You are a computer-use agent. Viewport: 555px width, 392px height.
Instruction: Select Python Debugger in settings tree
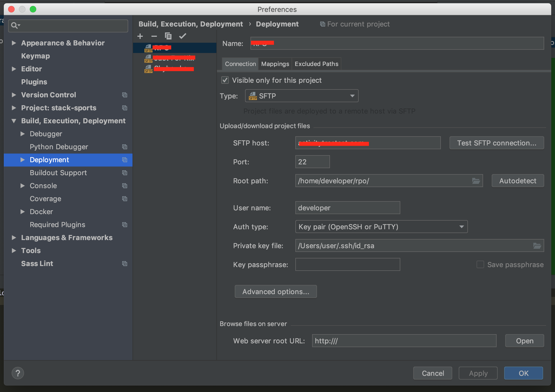(59, 147)
